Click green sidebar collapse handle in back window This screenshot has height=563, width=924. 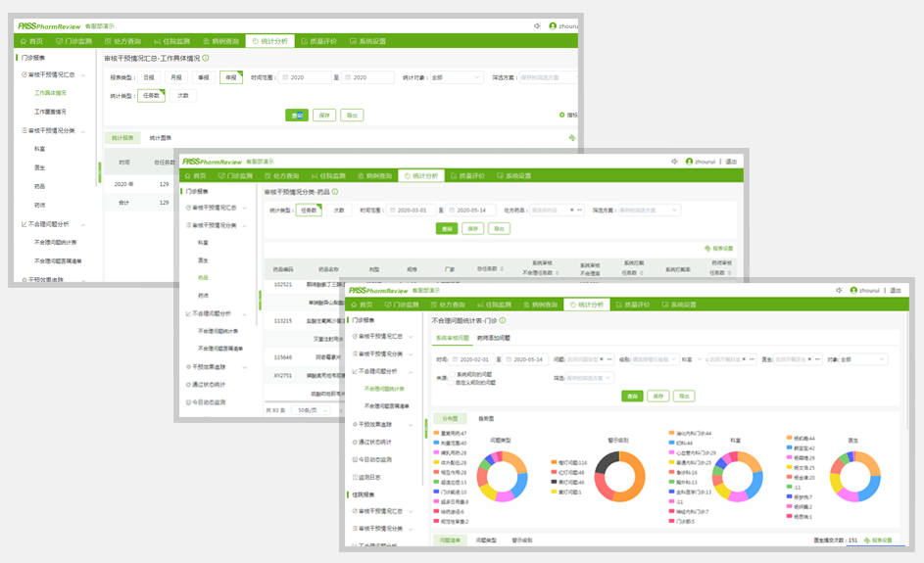pos(100,172)
